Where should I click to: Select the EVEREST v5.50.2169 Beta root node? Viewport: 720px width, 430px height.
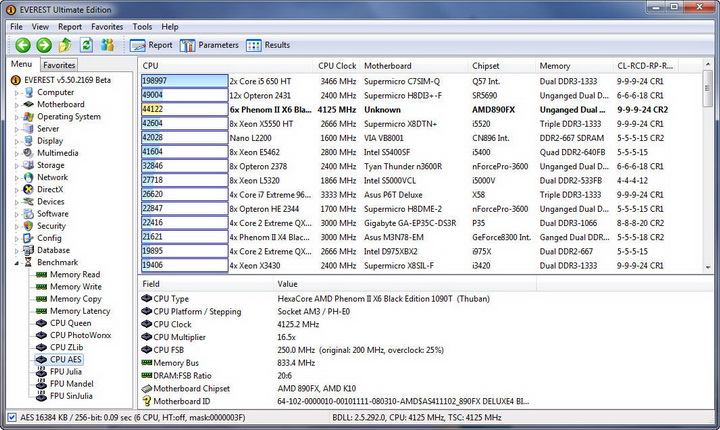pyautogui.click(x=61, y=80)
